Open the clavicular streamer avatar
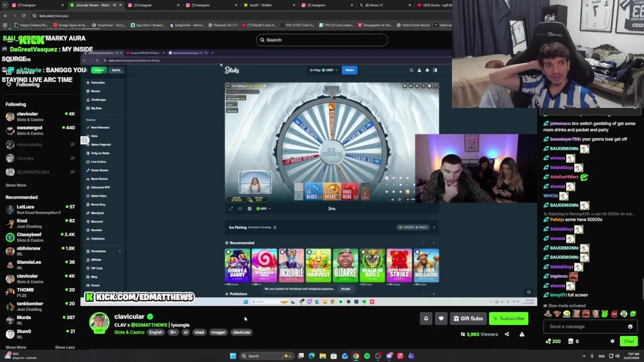The image size is (644, 362). pyautogui.click(x=99, y=323)
